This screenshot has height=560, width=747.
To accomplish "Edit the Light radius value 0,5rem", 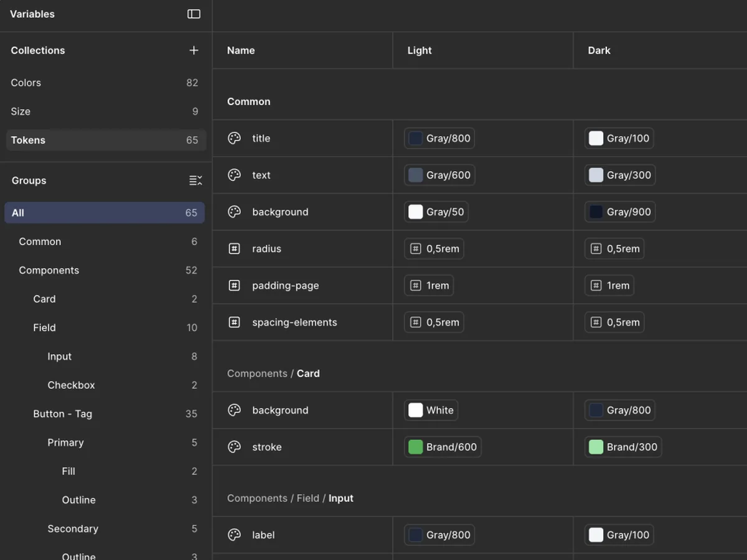I will click(x=434, y=249).
